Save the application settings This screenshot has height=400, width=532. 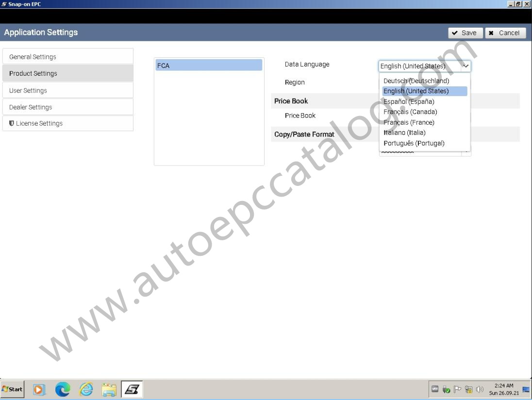(x=465, y=33)
